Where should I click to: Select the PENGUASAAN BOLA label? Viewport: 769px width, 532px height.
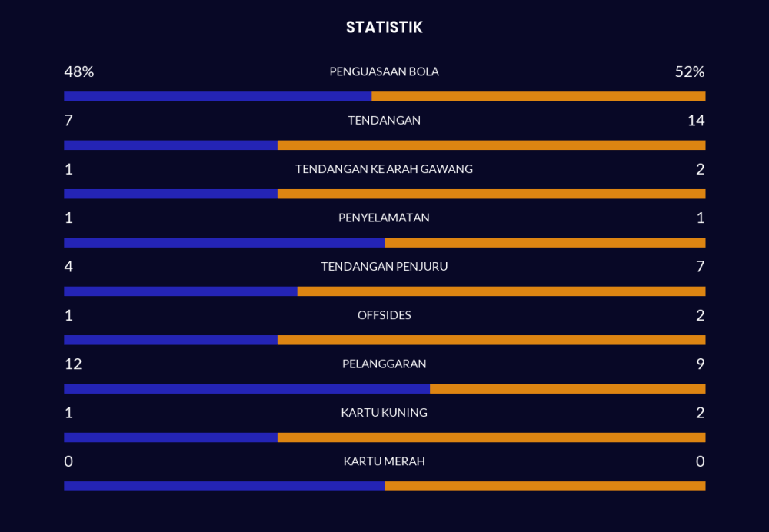384,72
